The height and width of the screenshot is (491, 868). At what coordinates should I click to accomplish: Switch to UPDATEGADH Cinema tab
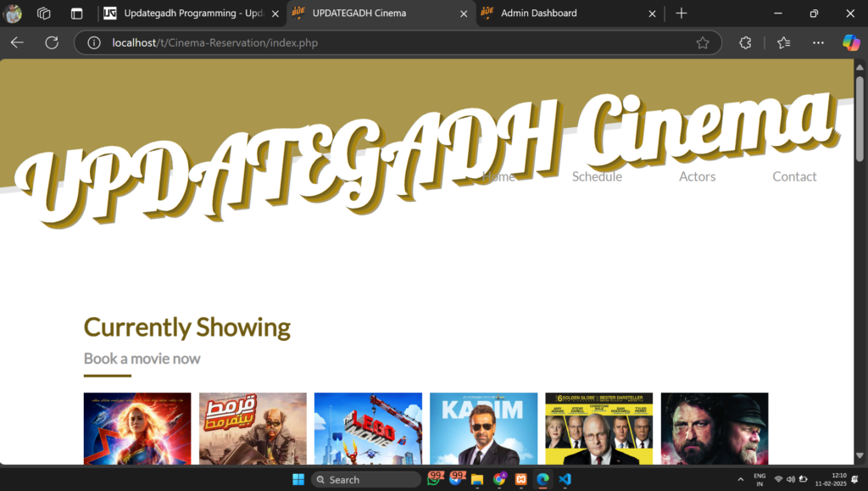click(x=381, y=14)
